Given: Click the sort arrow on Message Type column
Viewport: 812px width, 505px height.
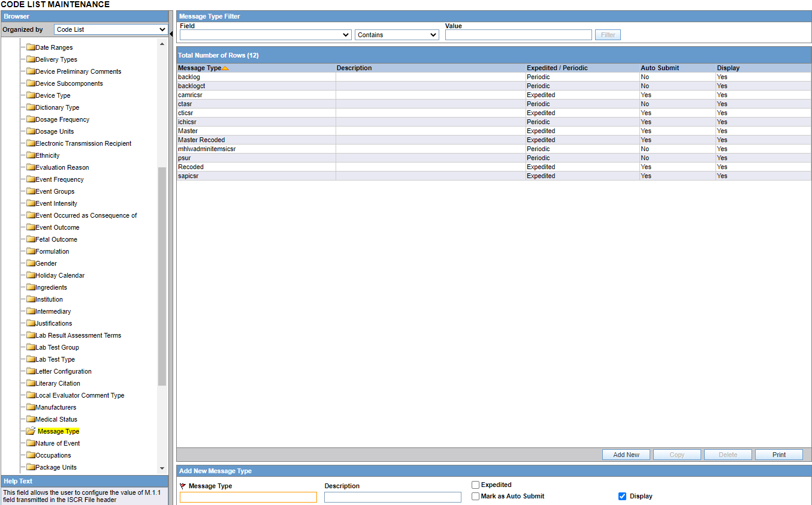Looking at the screenshot, I should (x=226, y=67).
